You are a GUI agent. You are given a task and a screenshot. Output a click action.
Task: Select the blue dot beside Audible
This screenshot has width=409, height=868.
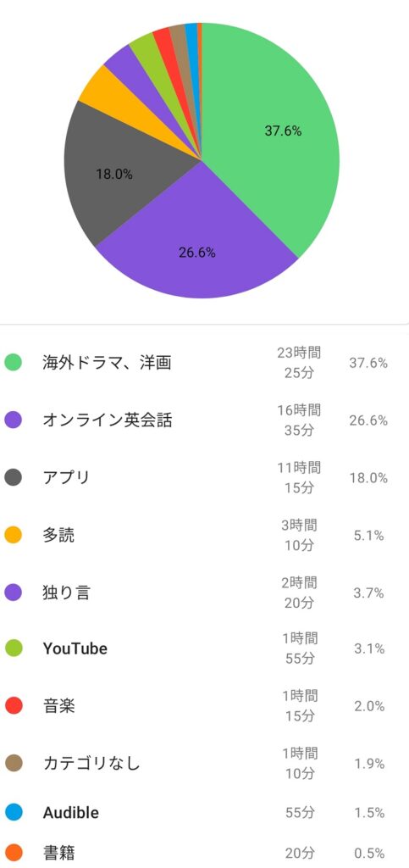[14, 812]
